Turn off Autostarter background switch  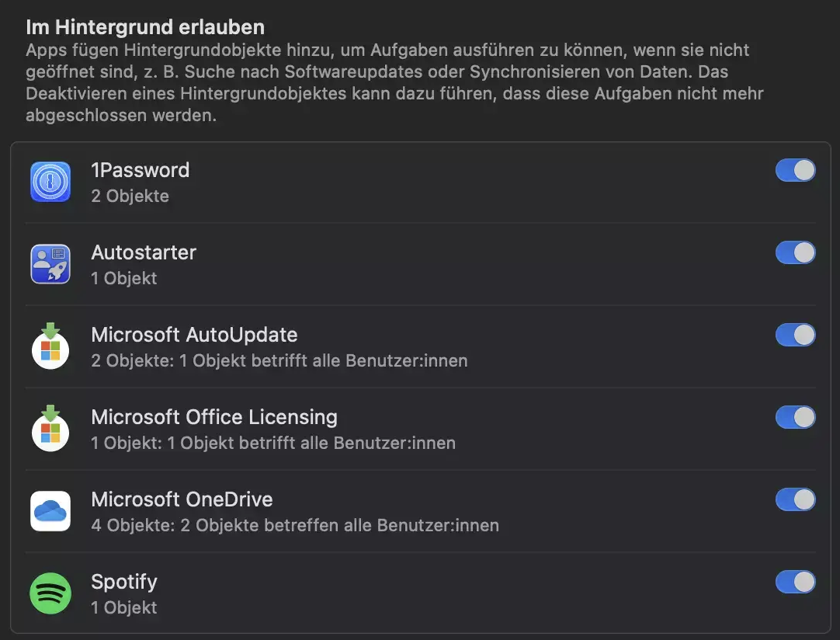pos(795,252)
